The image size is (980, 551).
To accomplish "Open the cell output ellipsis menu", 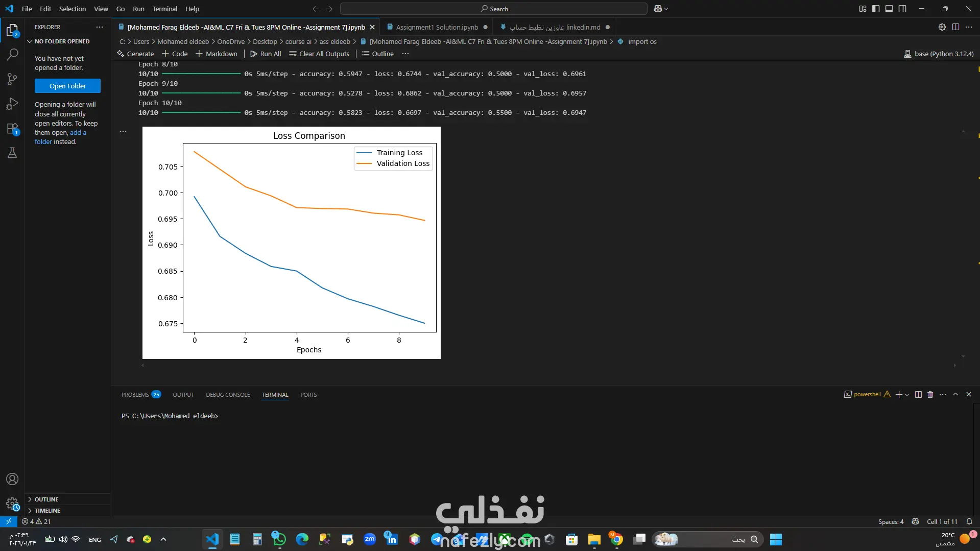I will coord(123,131).
